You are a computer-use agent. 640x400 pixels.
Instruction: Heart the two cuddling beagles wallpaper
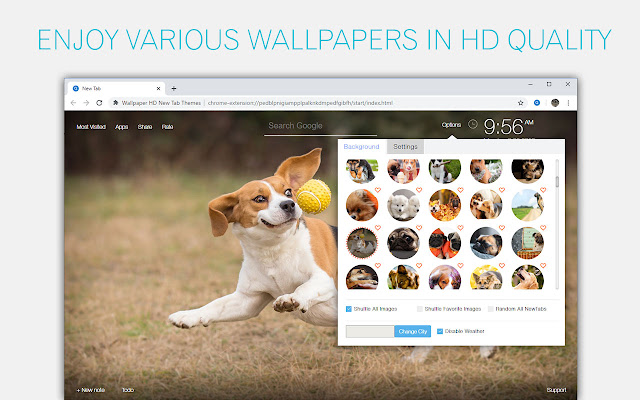tap(502, 190)
